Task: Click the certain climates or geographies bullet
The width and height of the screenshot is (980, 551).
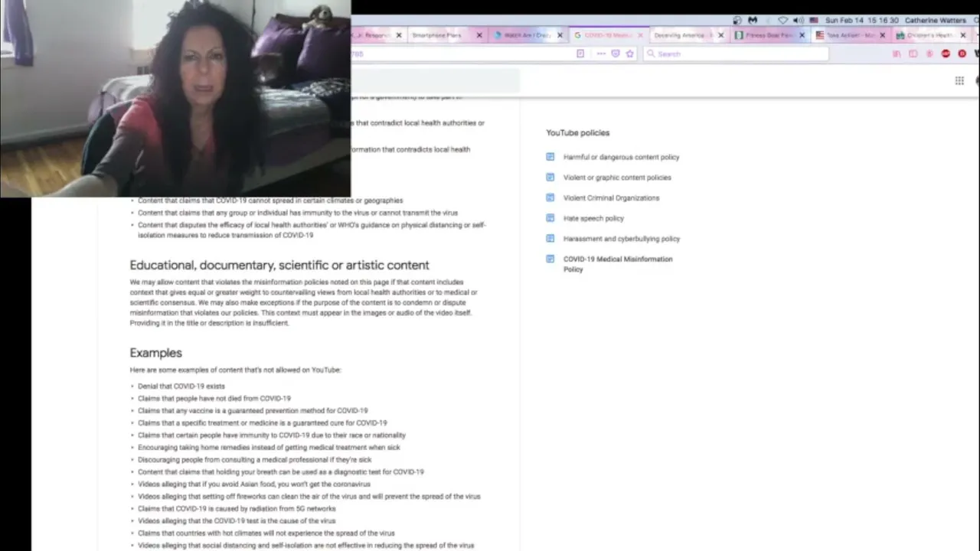Action: click(270, 201)
